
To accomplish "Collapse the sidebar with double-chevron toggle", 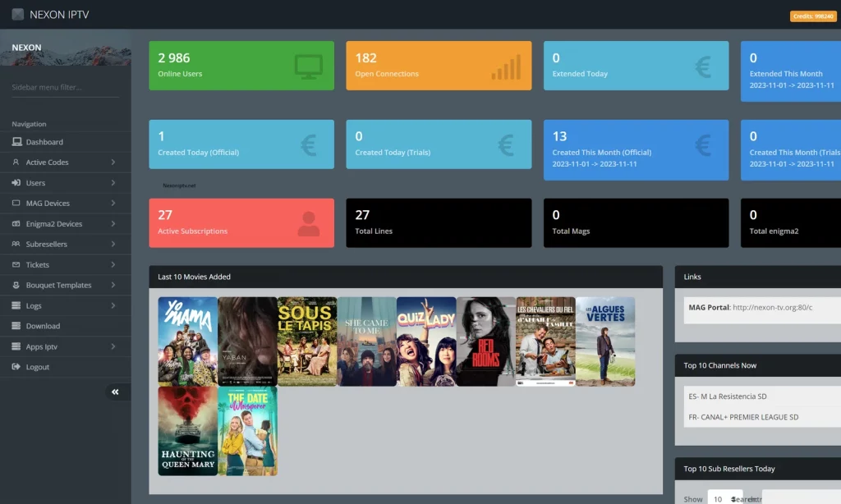I will coord(115,392).
